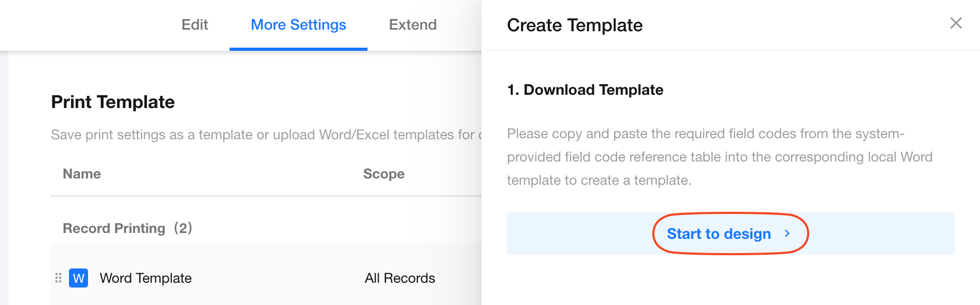The image size is (980, 305).
Task: Click the Scope column header
Action: 383,174
